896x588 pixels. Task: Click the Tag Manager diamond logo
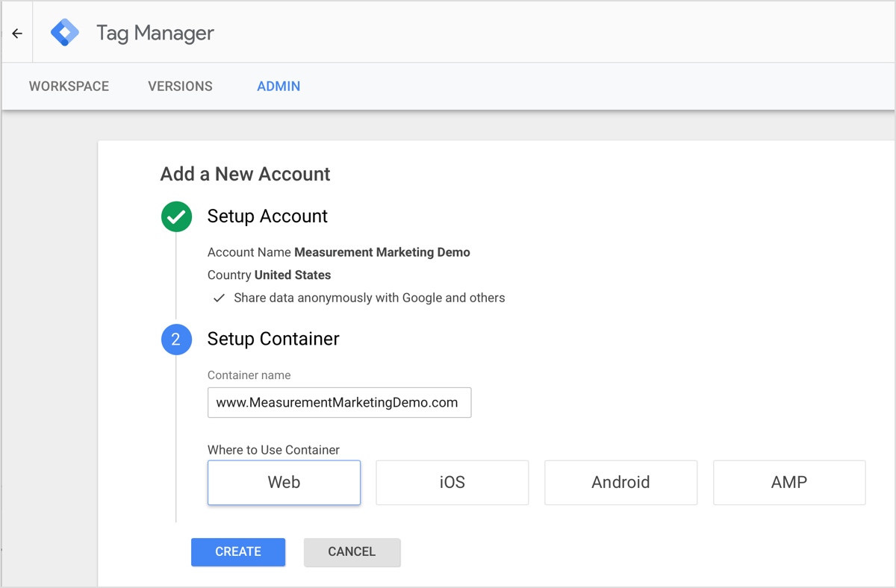(x=65, y=33)
